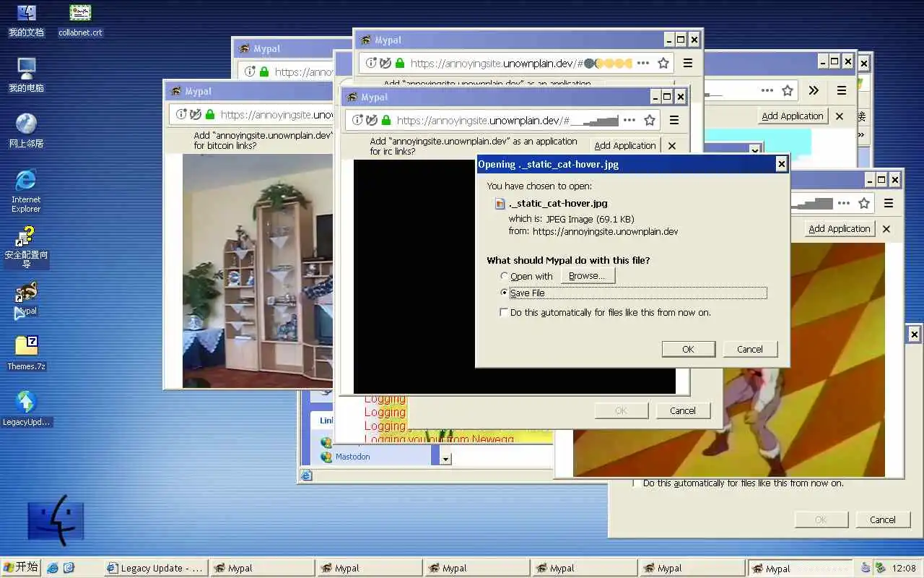Open 网上邻居 network places icon
The image size is (924, 578).
(x=26, y=131)
